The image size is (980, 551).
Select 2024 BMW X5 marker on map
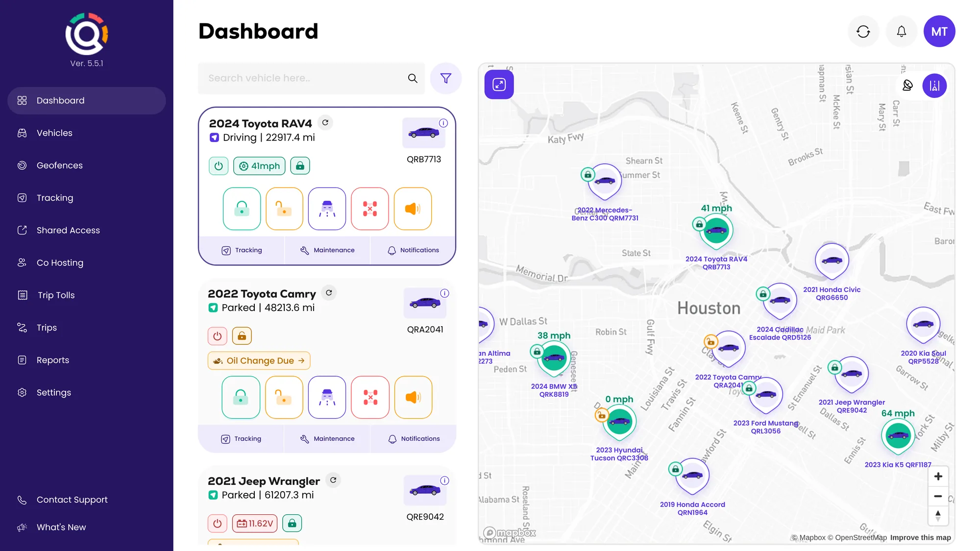coord(554,358)
